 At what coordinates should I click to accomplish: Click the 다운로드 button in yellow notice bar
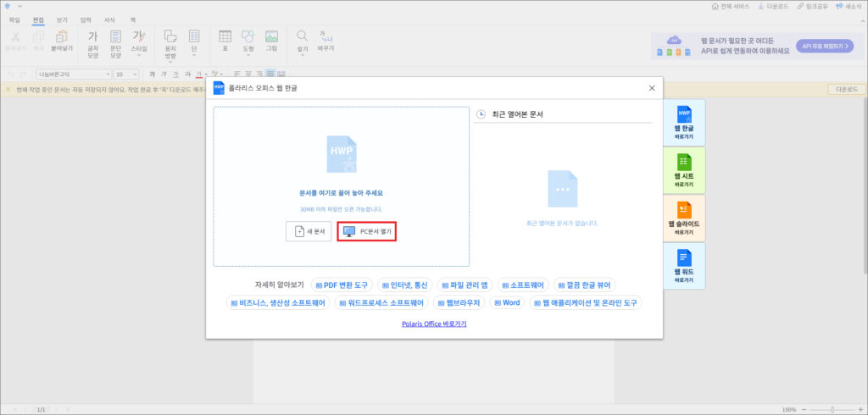[847, 89]
